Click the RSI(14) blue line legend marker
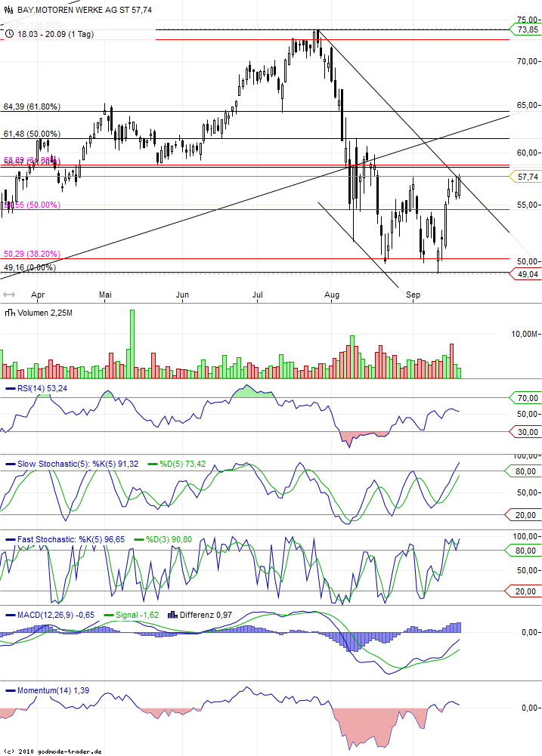Viewport: 542px width, 756px height. (10, 388)
